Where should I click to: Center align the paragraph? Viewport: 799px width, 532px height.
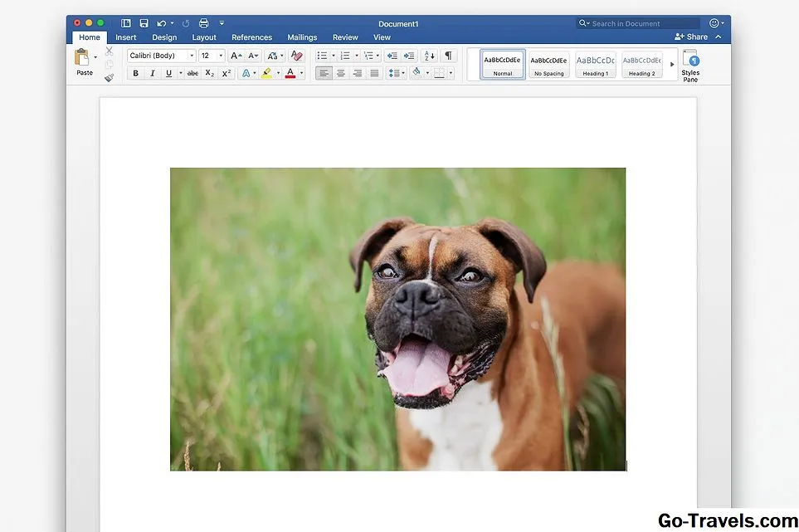(341, 73)
